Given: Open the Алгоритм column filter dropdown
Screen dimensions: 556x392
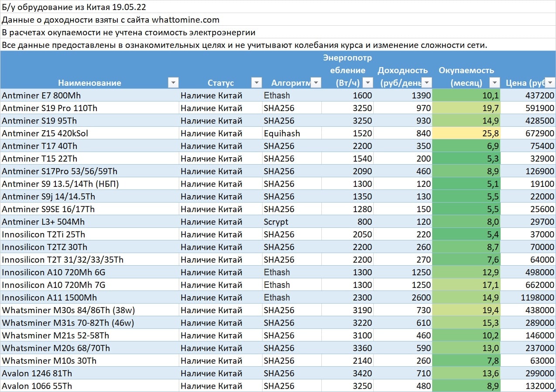Looking at the screenshot, I should tap(316, 83).
